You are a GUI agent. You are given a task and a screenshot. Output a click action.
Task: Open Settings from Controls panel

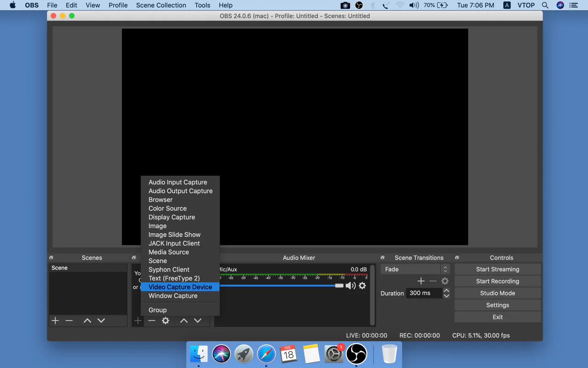pyautogui.click(x=497, y=305)
